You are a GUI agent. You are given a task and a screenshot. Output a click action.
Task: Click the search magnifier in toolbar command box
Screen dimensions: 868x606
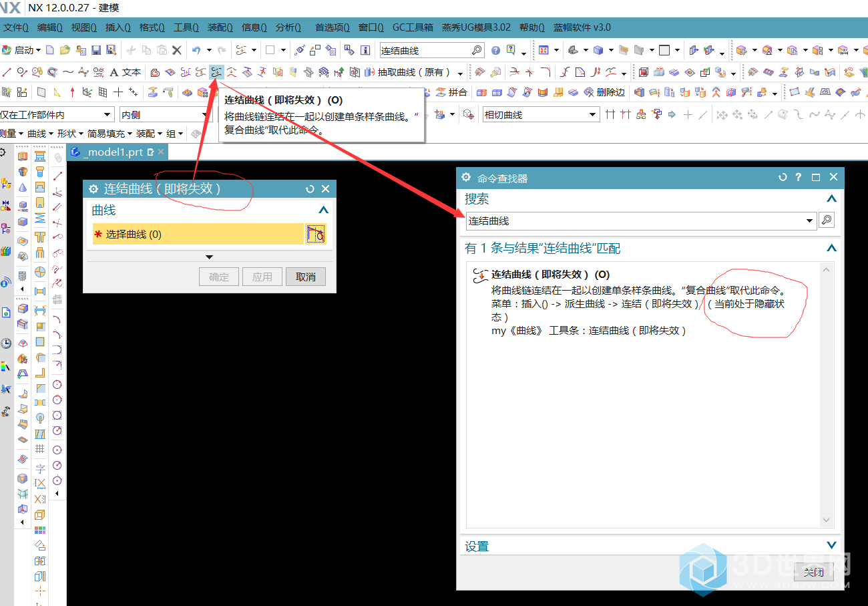(x=477, y=50)
